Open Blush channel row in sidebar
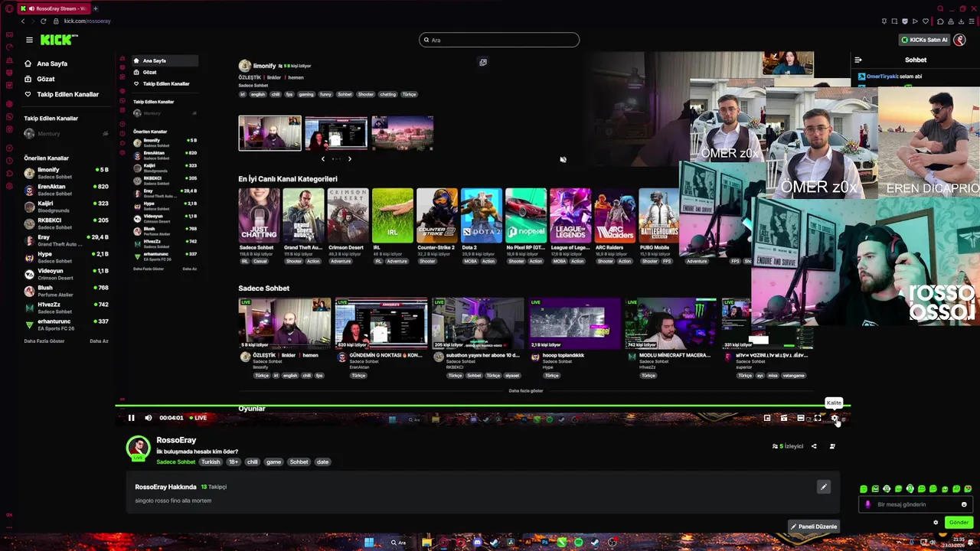 click(x=66, y=291)
